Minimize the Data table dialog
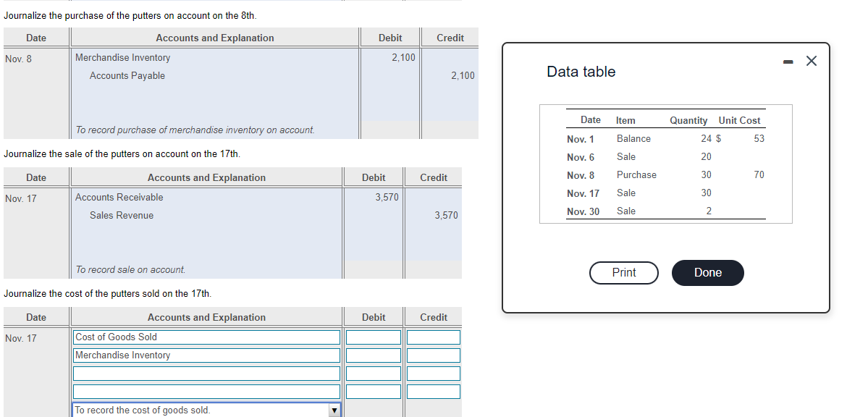The height and width of the screenshot is (417, 868). pyautogui.click(x=790, y=62)
